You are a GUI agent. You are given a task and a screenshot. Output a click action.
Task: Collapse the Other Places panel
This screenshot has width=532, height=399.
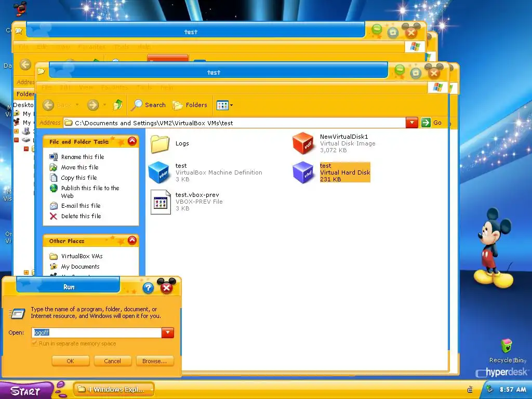[x=132, y=241]
